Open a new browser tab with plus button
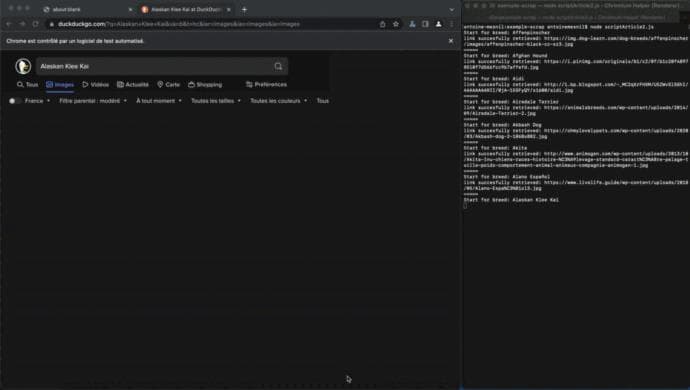 pos(244,9)
